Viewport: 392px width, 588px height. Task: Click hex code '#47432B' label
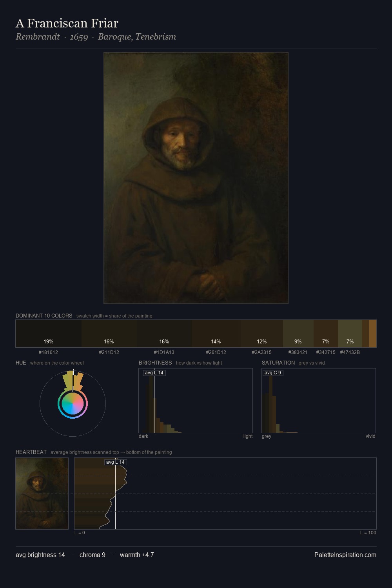coord(350,352)
